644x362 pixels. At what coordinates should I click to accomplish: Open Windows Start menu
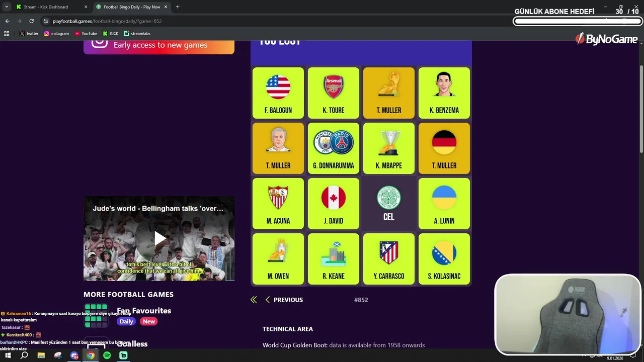tap(8, 355)
